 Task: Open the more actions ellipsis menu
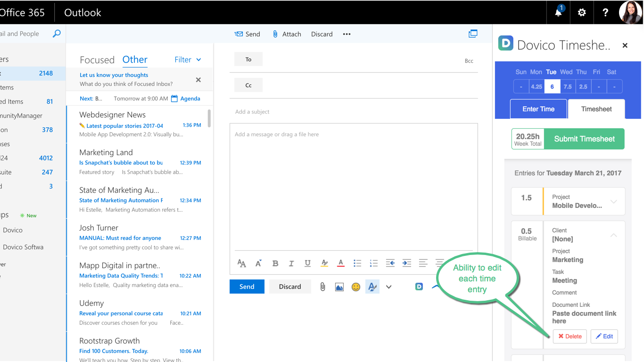point(347,34)
